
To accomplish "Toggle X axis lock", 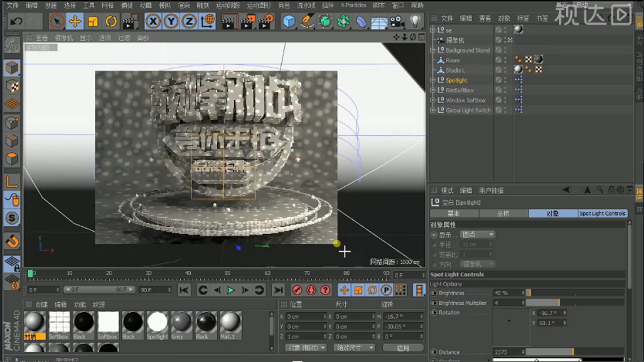I will point(153,21).
